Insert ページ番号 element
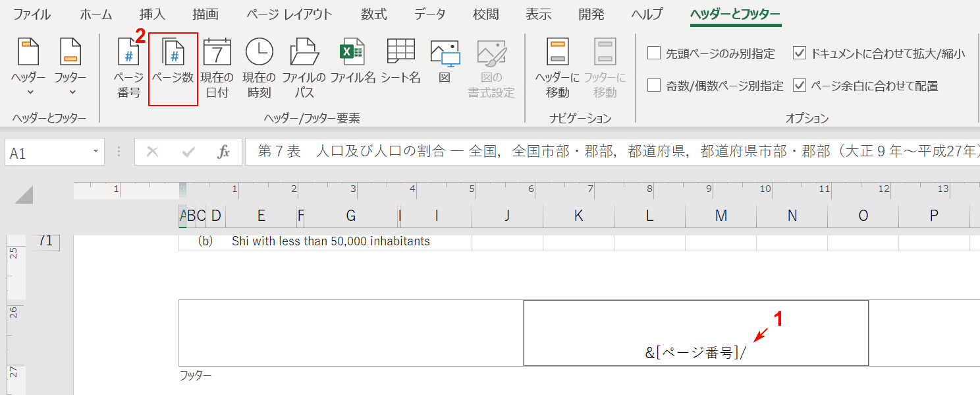The width and height of the screenshot is (980, 395). (129, 68)
